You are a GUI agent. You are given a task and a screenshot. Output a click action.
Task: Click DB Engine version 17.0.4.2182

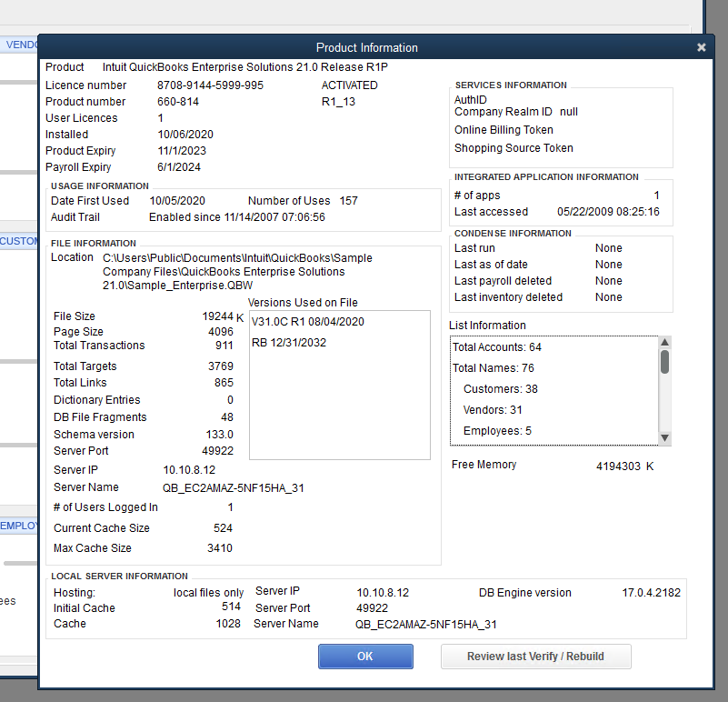click(652, 593)
